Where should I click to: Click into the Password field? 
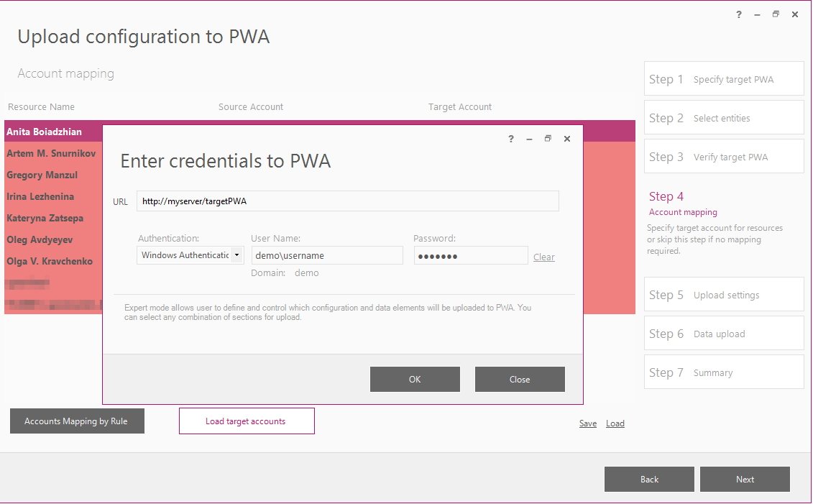coord(471,256)
